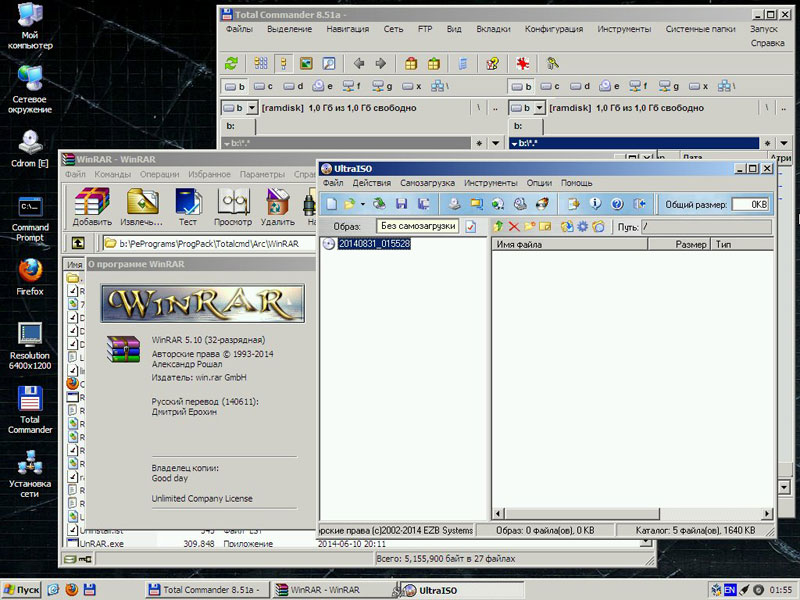
Task: Click the Back arrow in Total Commander toolbar
Action: (x=359, y=63)
